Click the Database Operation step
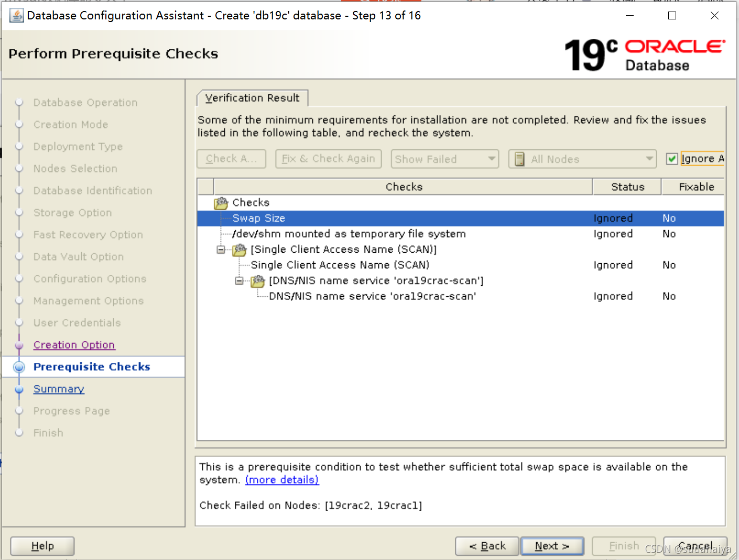This screenshot has width=739, height=560. tap(85, 103)
